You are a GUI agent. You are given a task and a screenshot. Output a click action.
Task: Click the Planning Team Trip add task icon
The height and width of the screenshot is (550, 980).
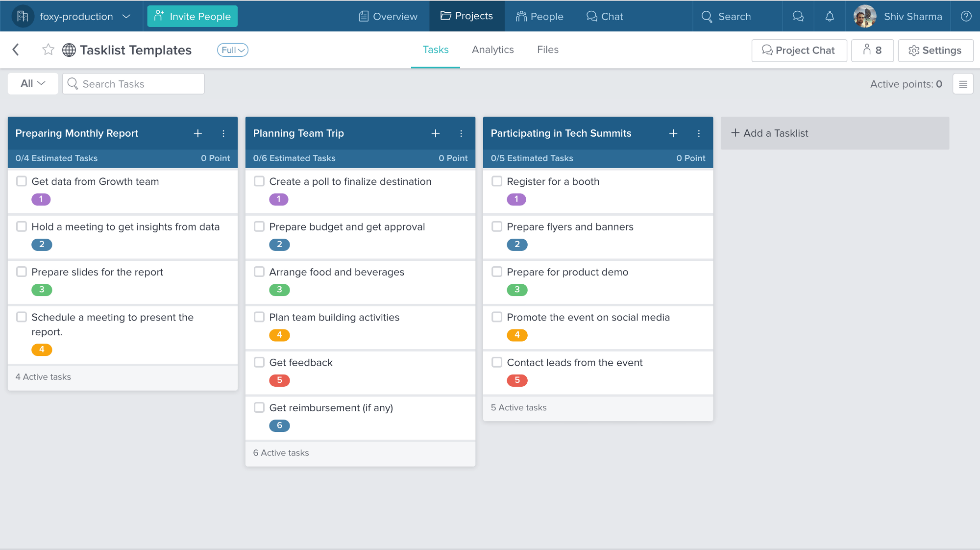436,133
